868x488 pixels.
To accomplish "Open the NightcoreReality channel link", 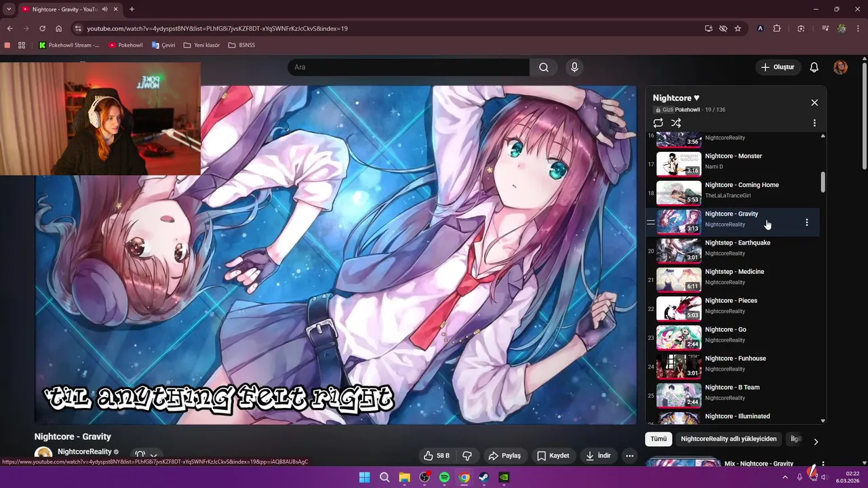I will tap(84, 452).
